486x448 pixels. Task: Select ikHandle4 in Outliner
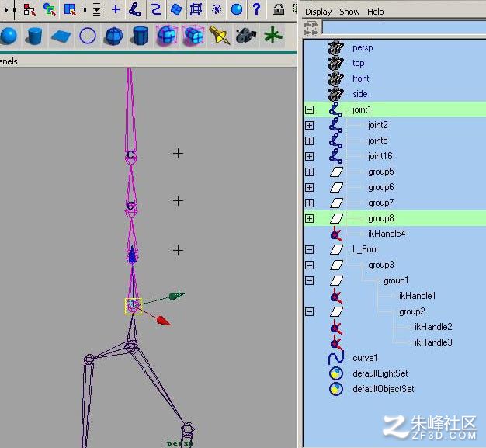coord(387,234)
